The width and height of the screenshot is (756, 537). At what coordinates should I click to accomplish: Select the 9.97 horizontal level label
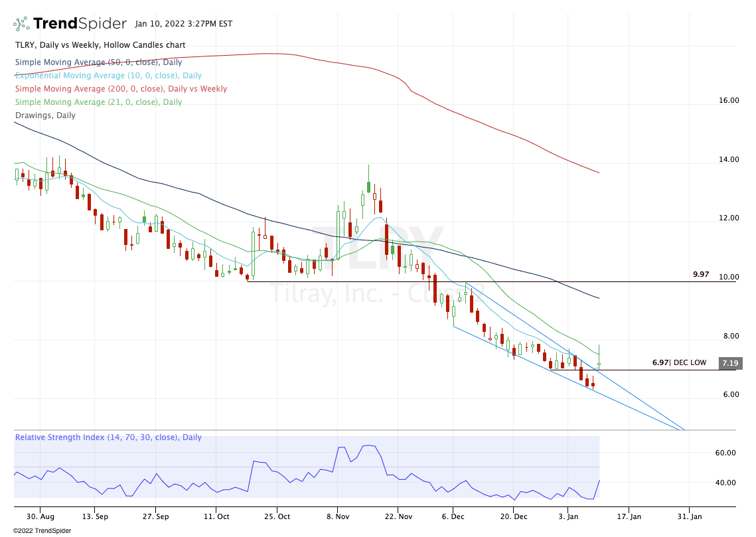(x=701, y=273)
